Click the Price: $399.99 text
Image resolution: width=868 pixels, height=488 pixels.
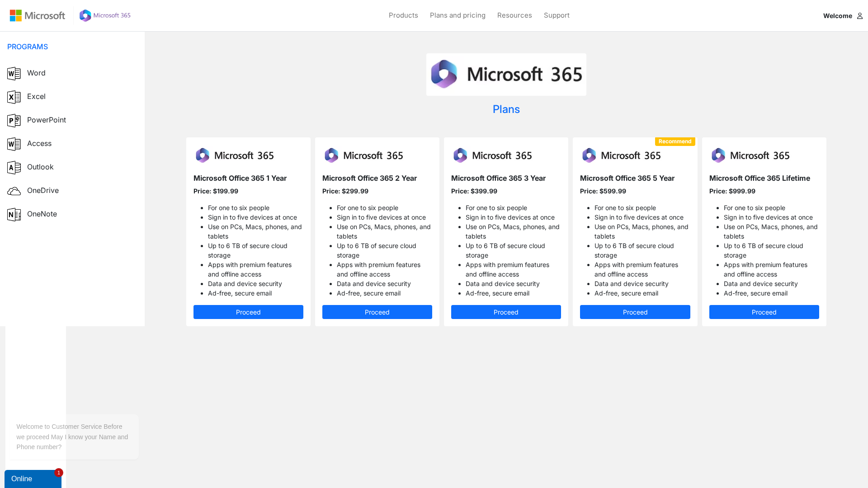coord(474,191)
